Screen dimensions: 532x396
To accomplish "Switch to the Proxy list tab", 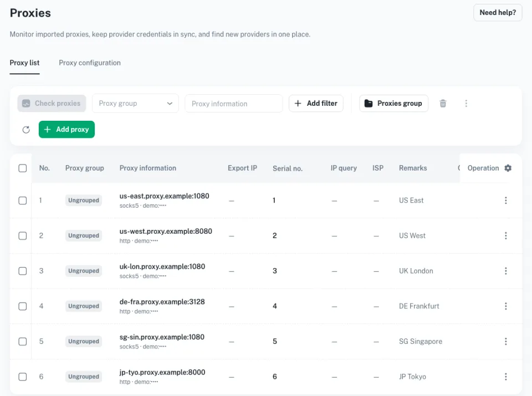I will click(x=24, y=63).
